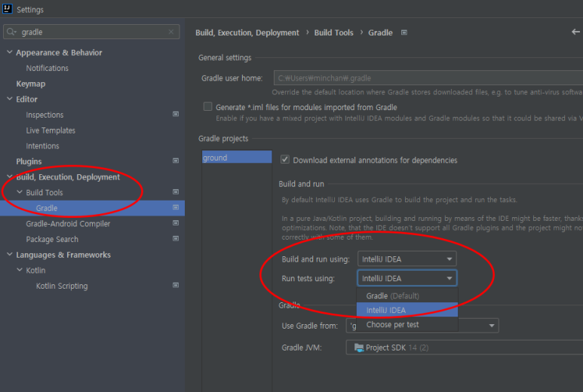This screenshot has width=583, height=392.
Task: Select the Appearance & Behavior label
Action: pyautogui.click(x=59, y=52)
